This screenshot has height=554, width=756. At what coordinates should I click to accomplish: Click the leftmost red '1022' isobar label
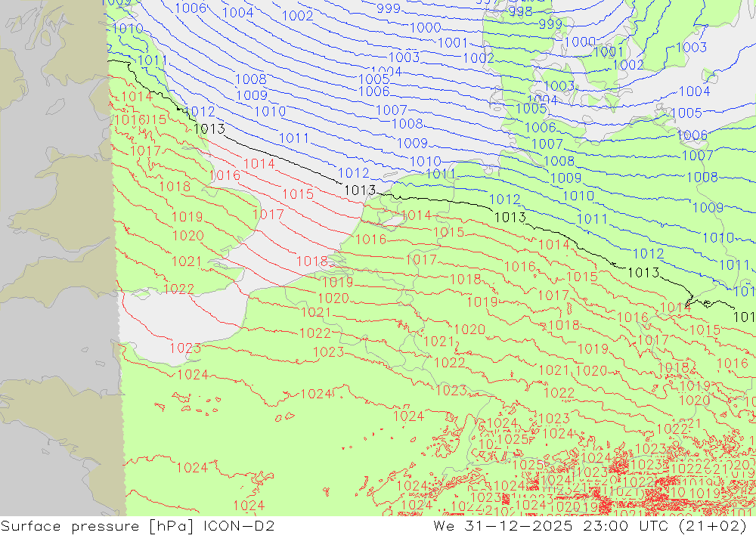pyautogui.click(x=179, y=289)
